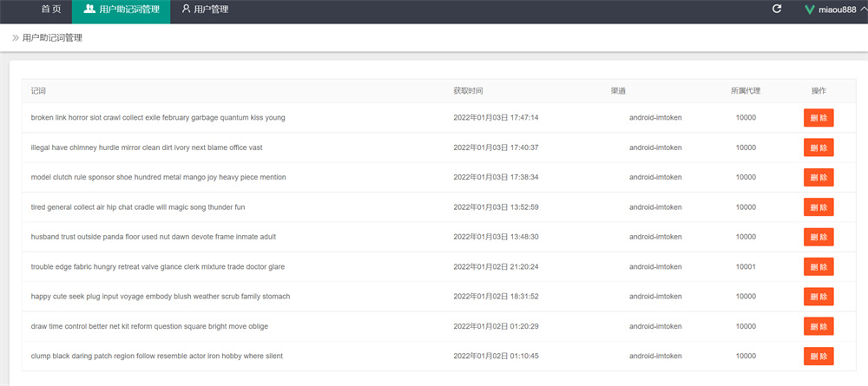
Task: Click 删除 on the 17:38:34 record
Action: coord(819,177)
